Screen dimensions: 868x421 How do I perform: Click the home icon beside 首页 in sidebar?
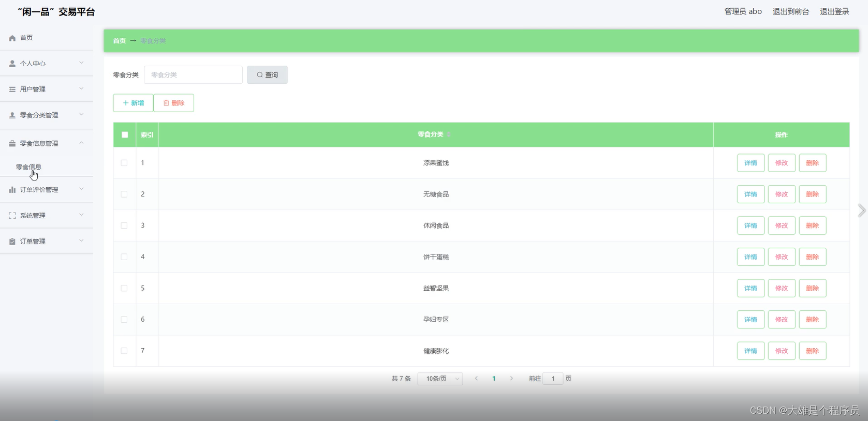[x=12, y=38]
